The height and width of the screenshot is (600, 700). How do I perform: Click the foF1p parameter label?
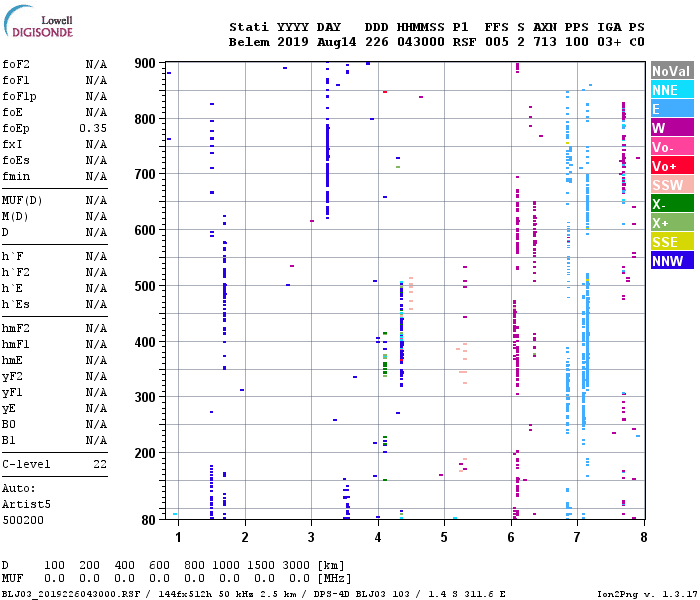(19, 96)
